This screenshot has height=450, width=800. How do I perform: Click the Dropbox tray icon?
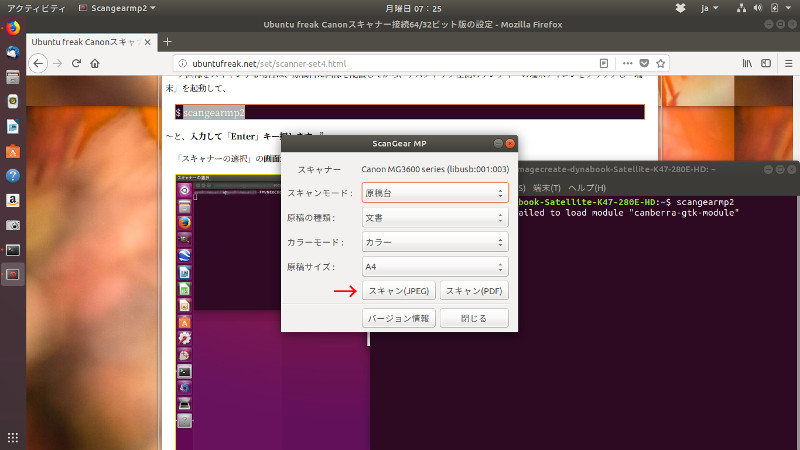[x=680, y=8]
